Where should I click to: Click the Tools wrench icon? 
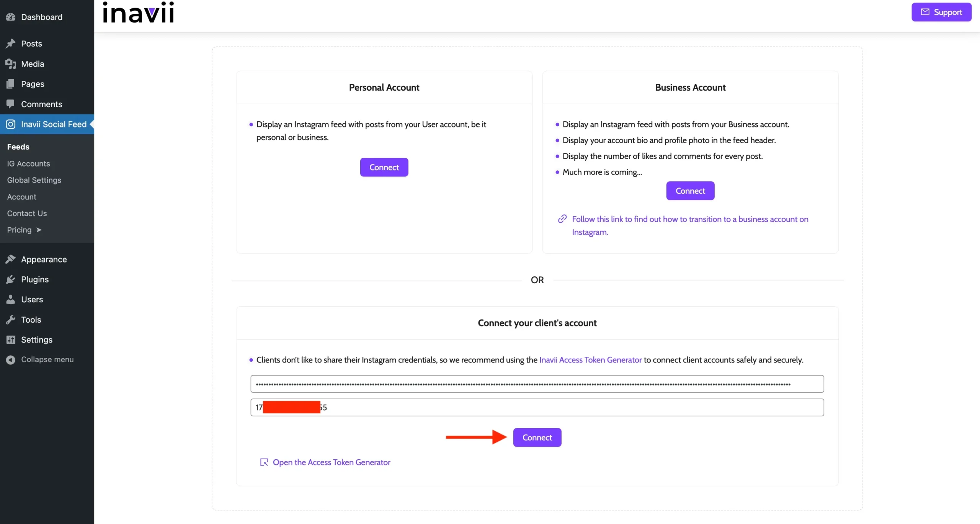(x=11, y=320)
